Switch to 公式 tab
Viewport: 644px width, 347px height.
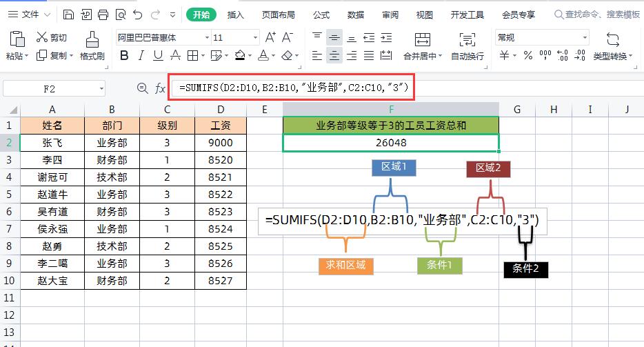pyautogui.click(x=321, y=14)
